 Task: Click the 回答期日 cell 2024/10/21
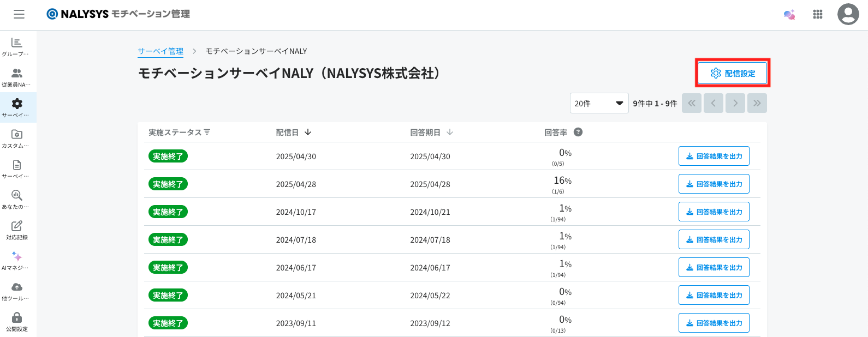tap(430, 212)
